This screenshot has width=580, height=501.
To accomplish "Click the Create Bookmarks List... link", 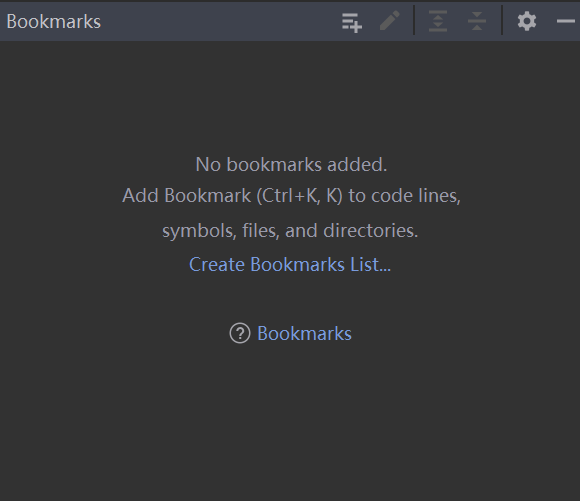I will (x=290, y=265).
